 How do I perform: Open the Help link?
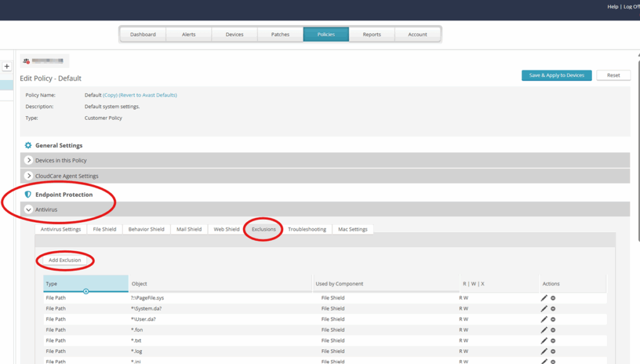612,6
